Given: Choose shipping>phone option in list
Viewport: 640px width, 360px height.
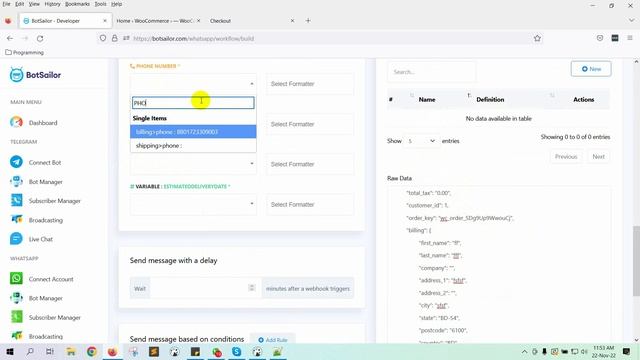Looking at the screenshot, I should pos(193,145).
